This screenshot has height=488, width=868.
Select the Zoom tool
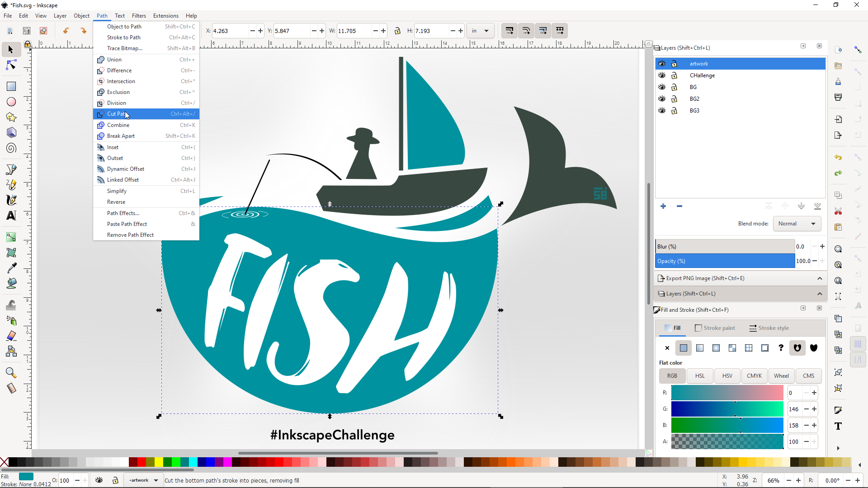pyautogui.click(x=10, y=372)
